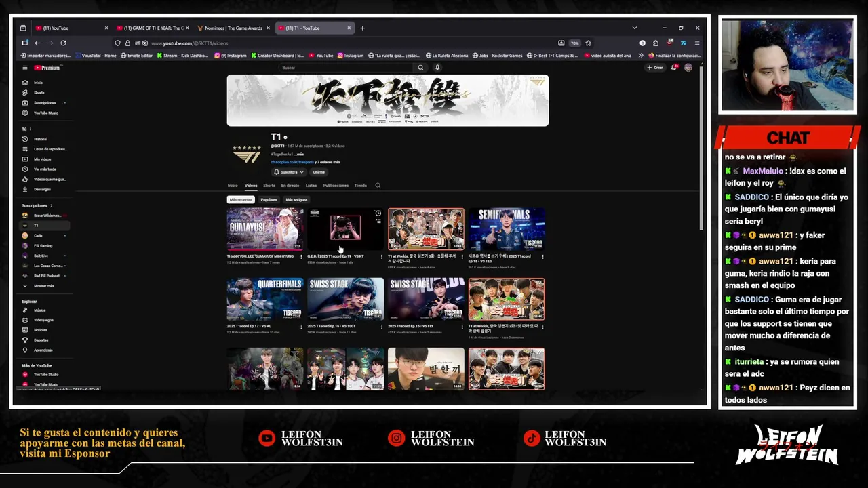Search within T1 channel magnifier icon
The width and height of the screenshot is (868, 488).
(378, 186)
